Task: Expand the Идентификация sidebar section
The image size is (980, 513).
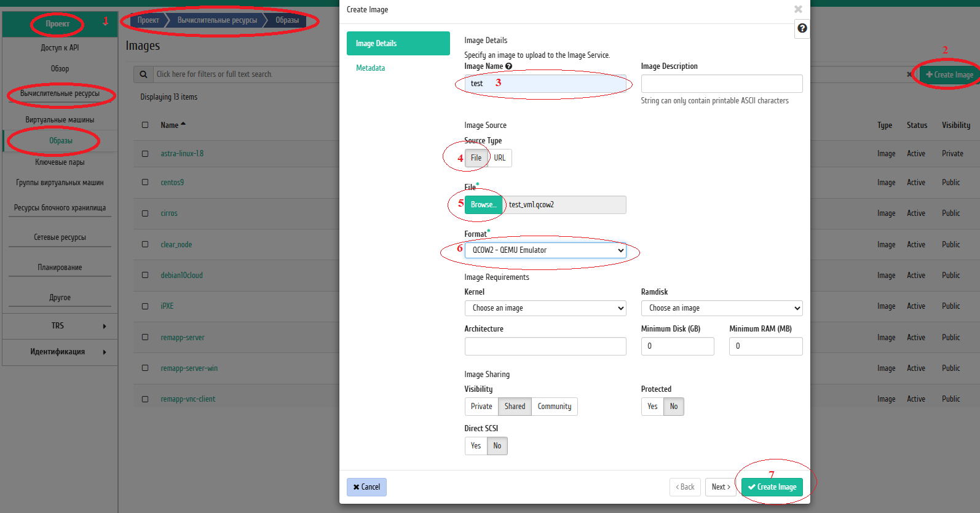Action: click(x=60, y=352)
